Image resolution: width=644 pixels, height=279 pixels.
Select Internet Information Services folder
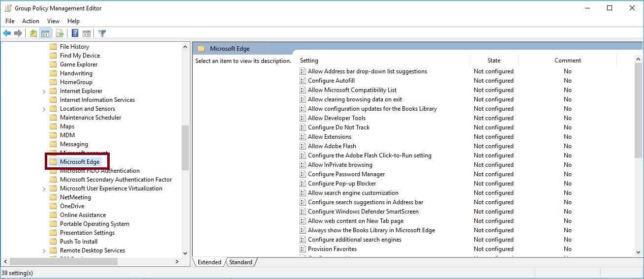coord(97,100)
